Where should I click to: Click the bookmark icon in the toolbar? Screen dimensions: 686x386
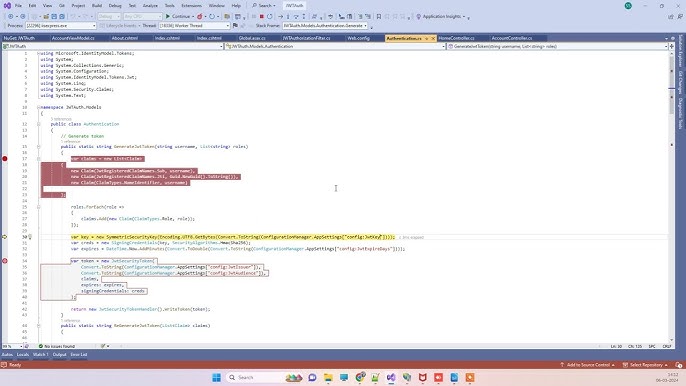[379, 16]
